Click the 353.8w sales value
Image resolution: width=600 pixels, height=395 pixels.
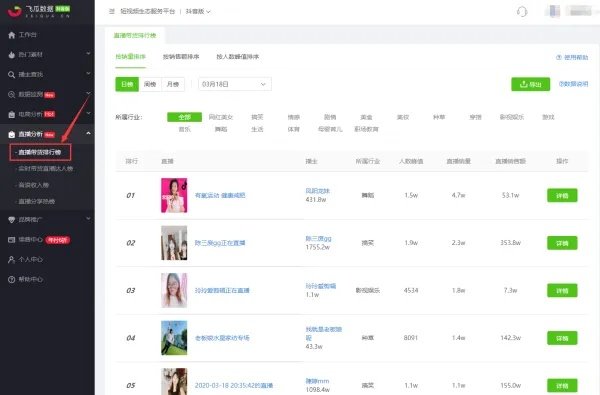pos(510,243)
